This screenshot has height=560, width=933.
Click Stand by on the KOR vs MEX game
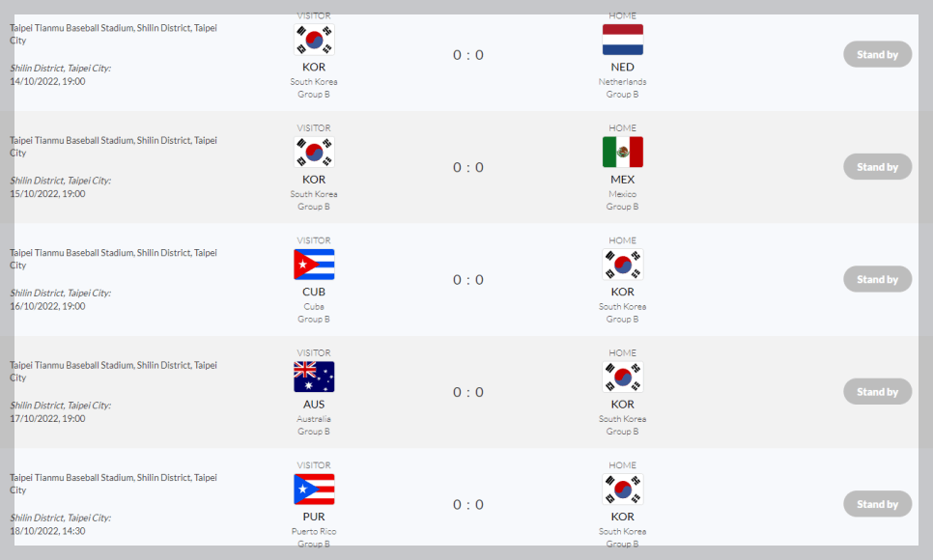click(876, 166)
